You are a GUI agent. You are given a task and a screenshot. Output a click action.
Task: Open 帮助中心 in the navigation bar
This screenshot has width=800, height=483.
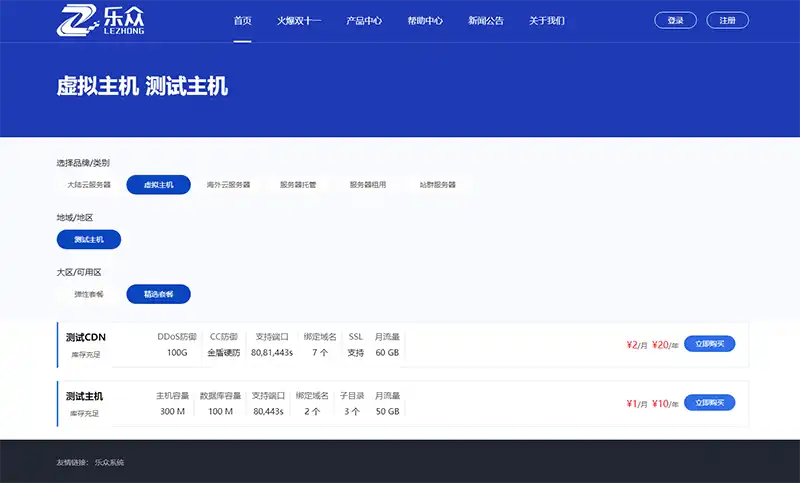tap(426, 20)
